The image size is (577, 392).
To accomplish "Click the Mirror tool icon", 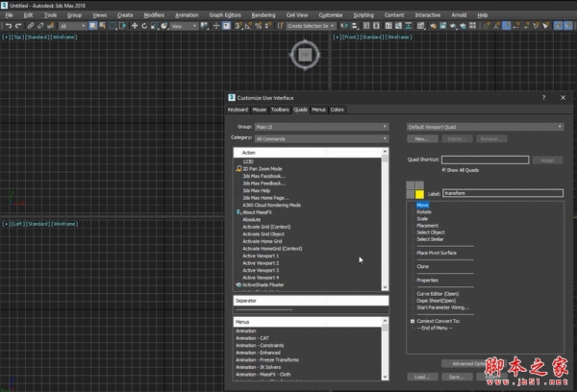I will (344, 26).
